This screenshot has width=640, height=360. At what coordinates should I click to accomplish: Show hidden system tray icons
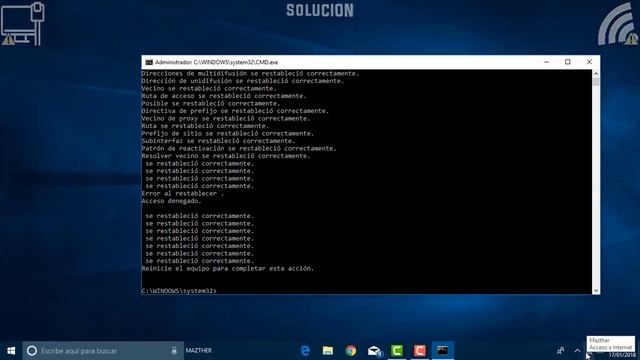577,351
